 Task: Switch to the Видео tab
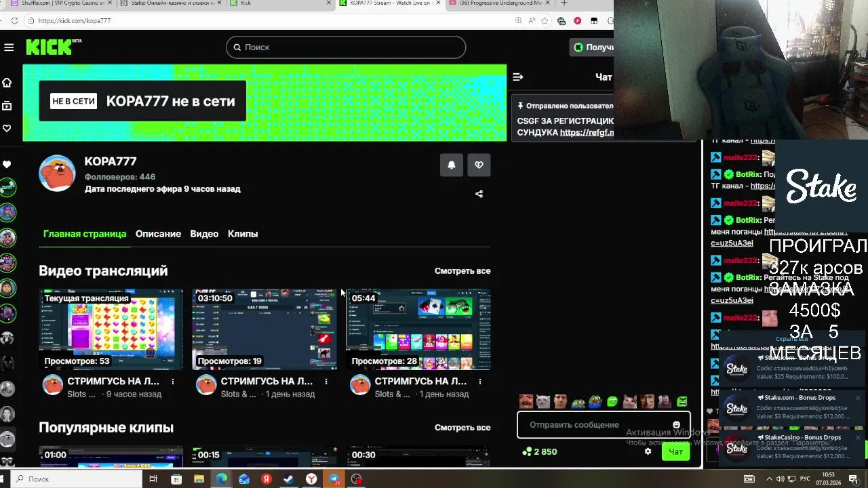(204, 234)
